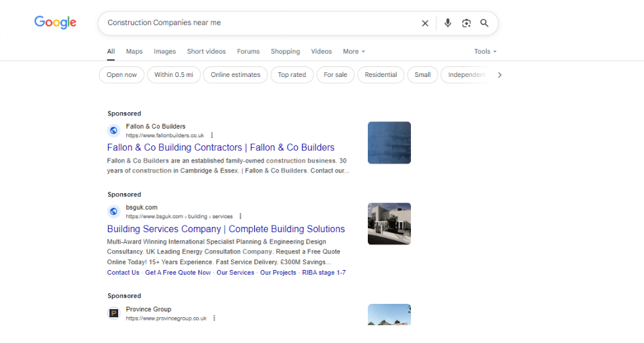Click the Fallon & Co Builders site name
The height and width of the screenshot is (343, 644).
coord(155,126)
